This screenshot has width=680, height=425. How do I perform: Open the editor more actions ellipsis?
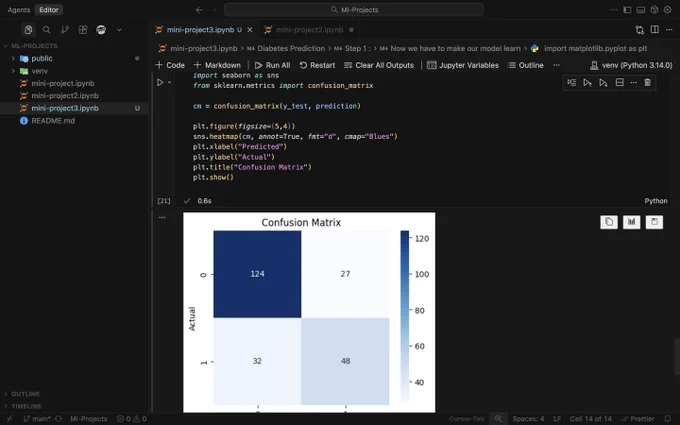[x=670, y=29]
